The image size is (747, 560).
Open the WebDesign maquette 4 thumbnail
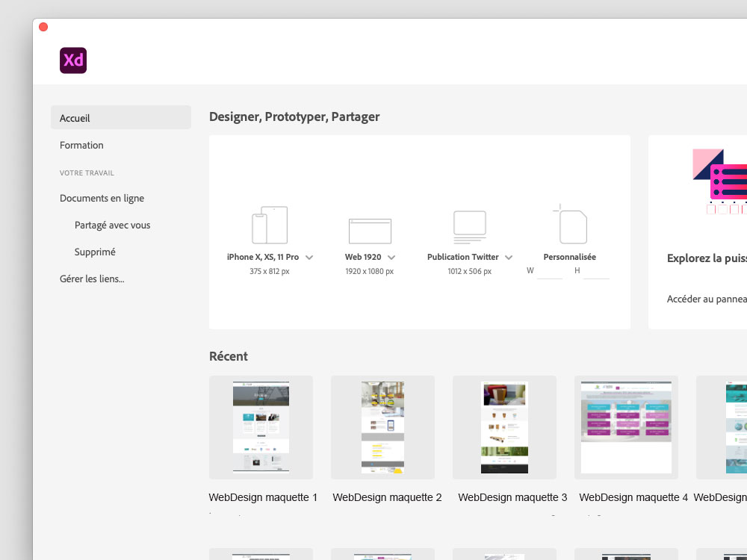pos(626,427)
